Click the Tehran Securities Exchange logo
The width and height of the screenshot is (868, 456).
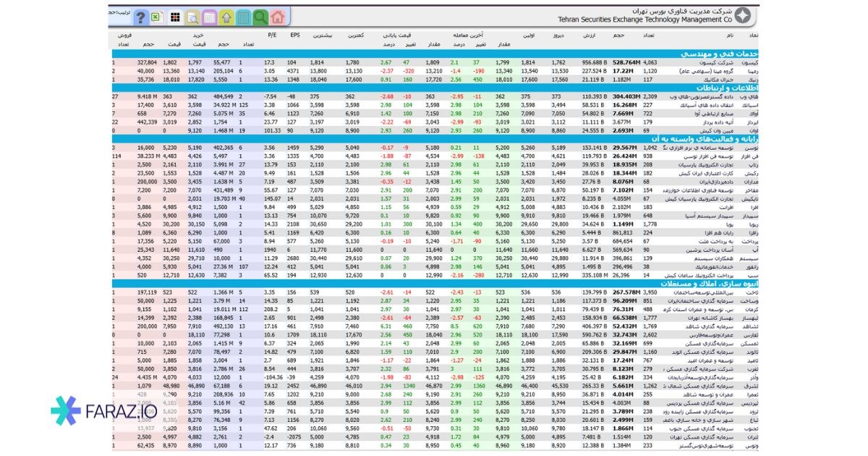pos(741,16)
